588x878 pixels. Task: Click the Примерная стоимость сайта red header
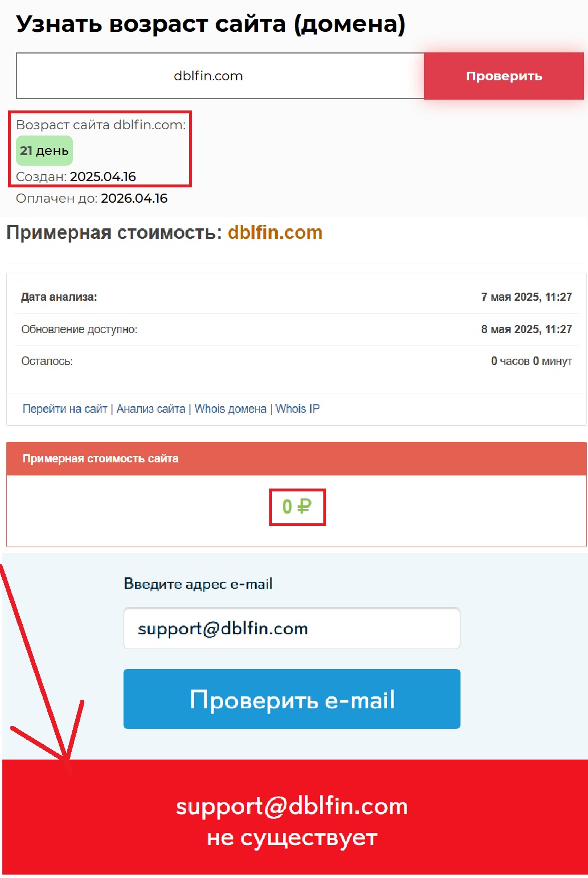click(297, 458)
